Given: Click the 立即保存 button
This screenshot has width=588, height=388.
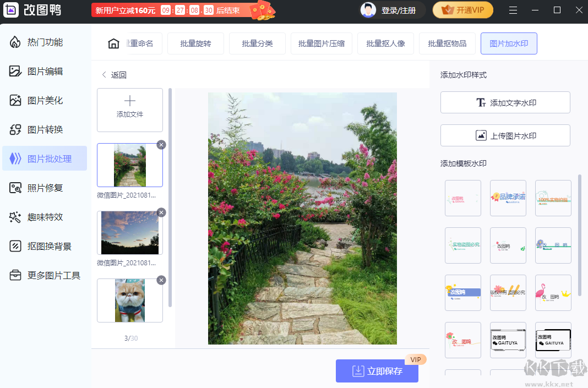Looking at the screenshot, I should [377, 371].
